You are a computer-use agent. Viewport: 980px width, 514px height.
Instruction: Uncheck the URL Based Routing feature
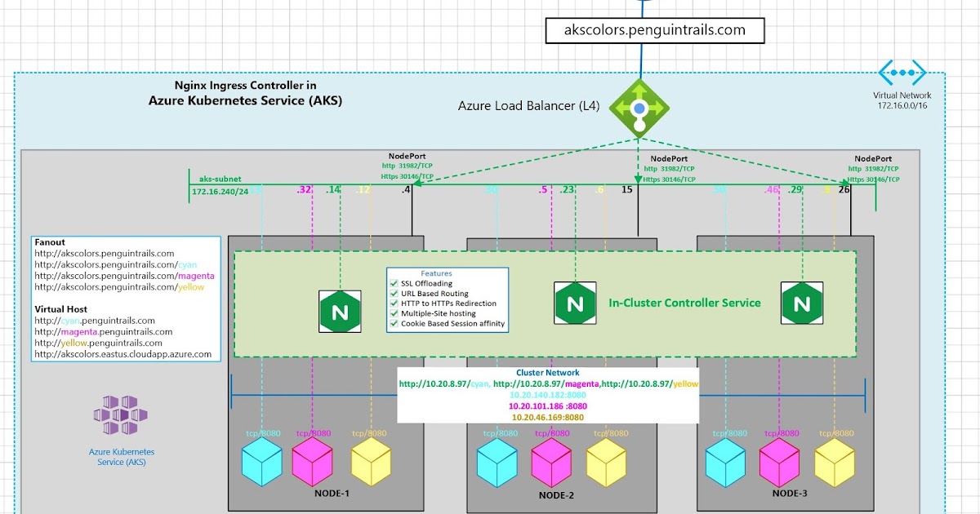393,293
